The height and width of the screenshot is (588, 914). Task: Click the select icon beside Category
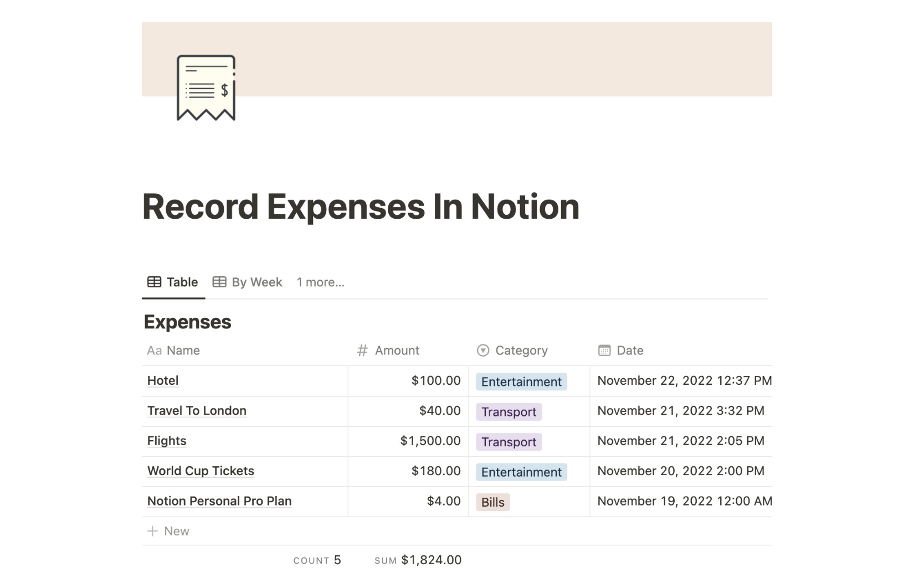(483, 350)
